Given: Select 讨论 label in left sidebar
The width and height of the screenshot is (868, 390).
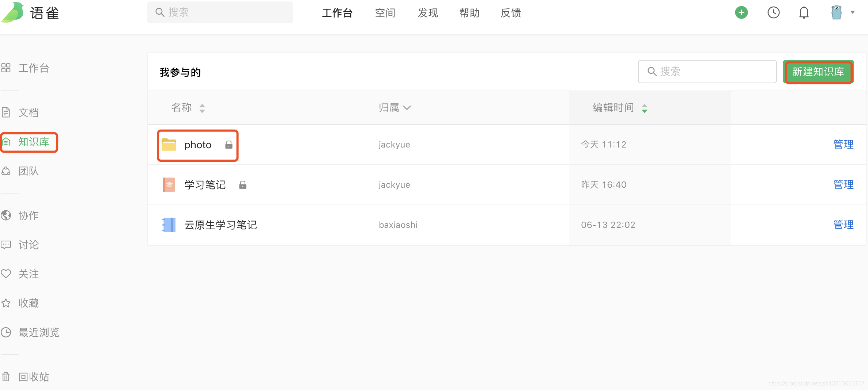Looking at the screenshot, I should [x=29, y=245].
